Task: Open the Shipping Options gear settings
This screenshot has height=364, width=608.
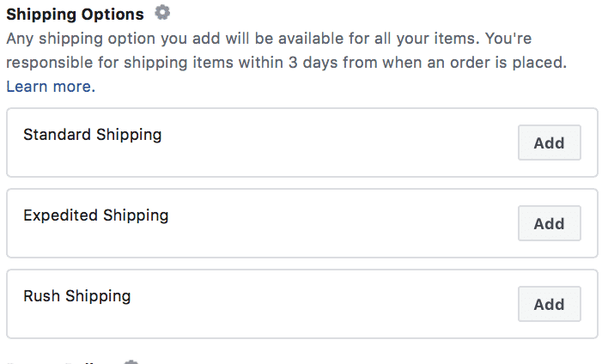Action: pyautogui.click(x=162, y=13)
